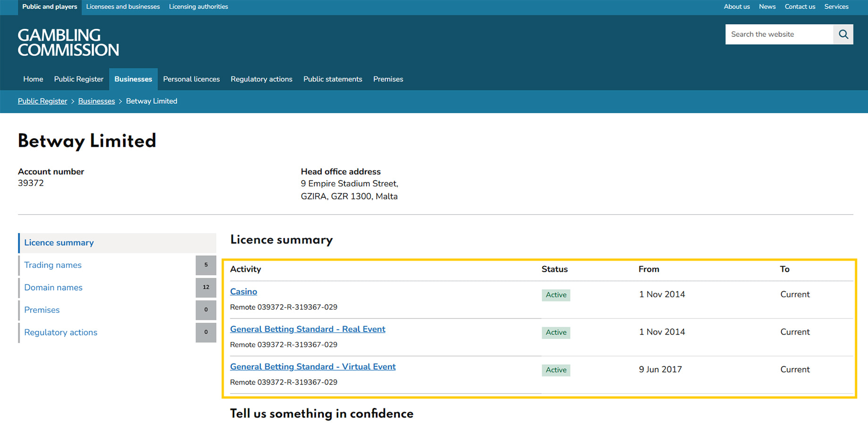The image size is (868, 434).
Task: Click Businesses breadcrumb link
Action: point(97,101)
